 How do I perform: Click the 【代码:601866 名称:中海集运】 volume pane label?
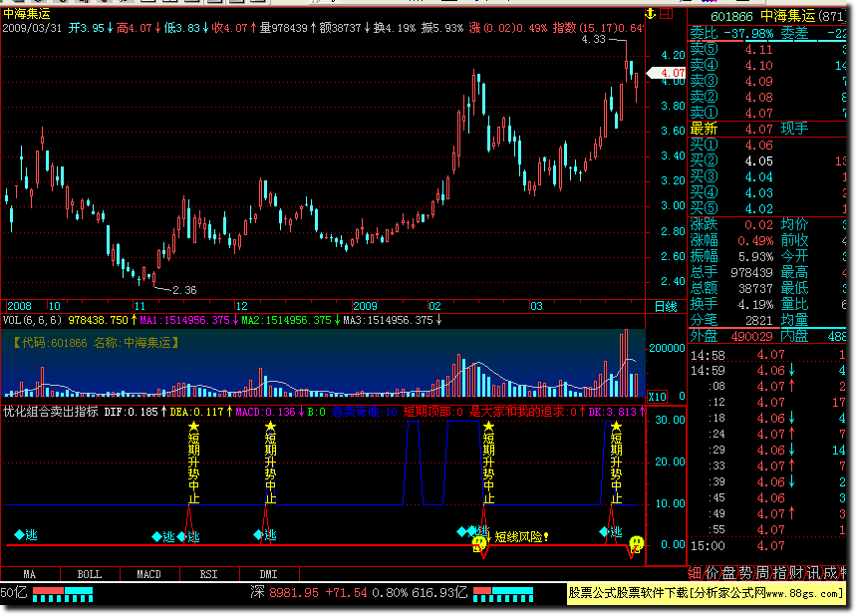97,343
